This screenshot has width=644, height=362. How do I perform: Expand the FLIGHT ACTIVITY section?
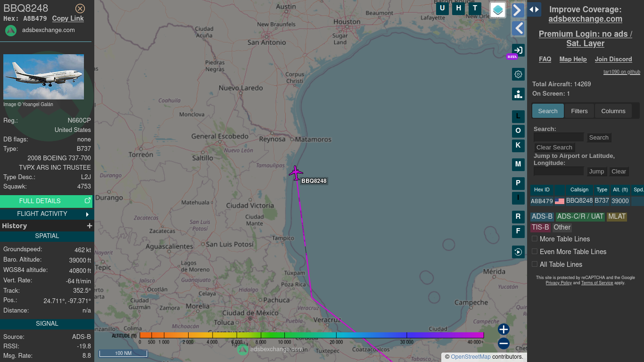click(46, 214)
